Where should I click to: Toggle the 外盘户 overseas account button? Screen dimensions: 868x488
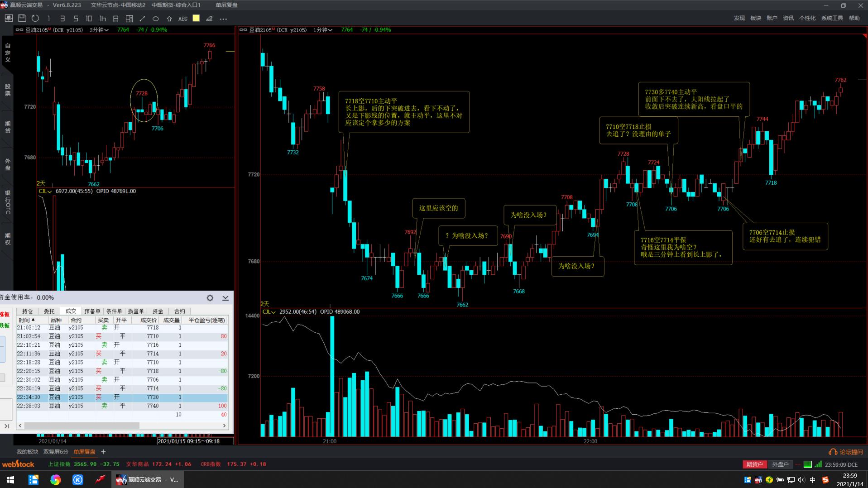pos(780,464)
